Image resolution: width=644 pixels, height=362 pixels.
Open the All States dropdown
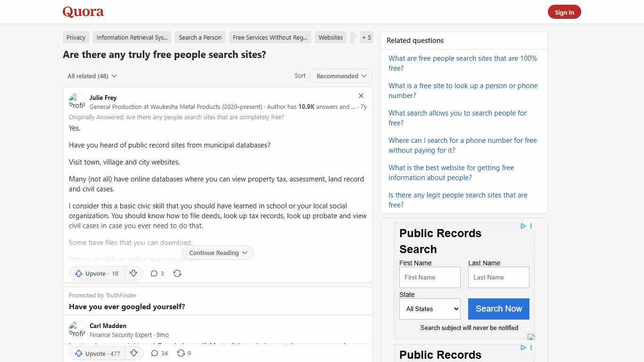click(x=429, y=309)
